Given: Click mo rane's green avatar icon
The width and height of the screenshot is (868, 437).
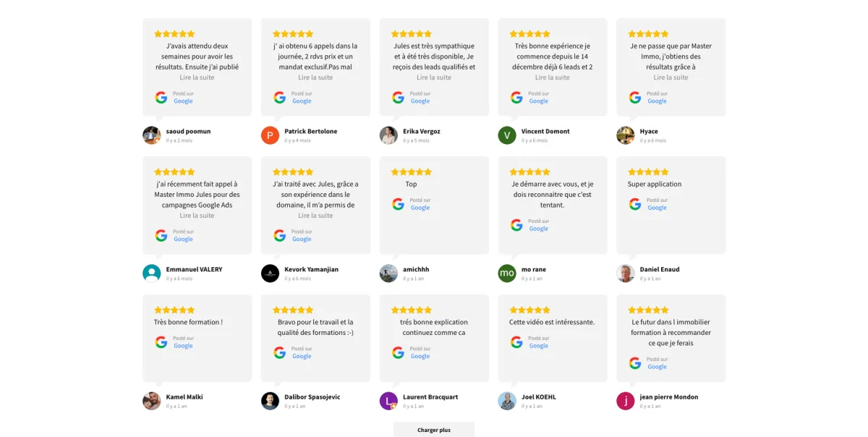Looking at the screenshot, I should click(x=507, y=273).
